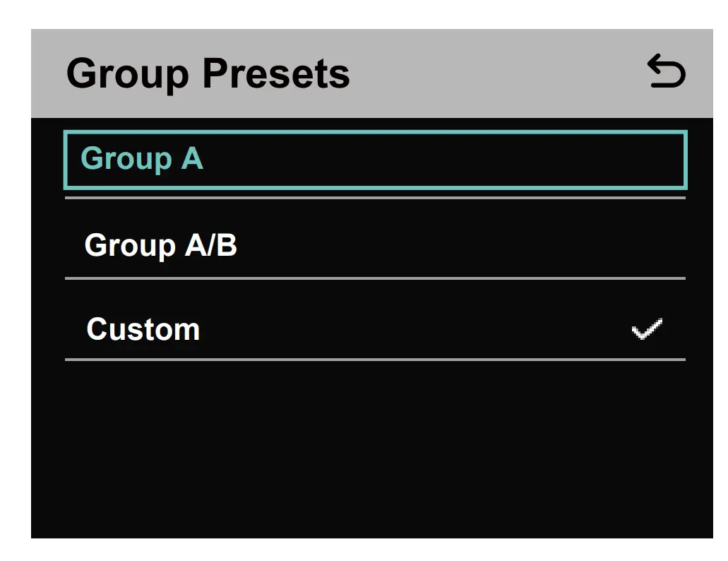Click the Group Presets title text
Screen dimensions: 728x561
coord(208,73)
